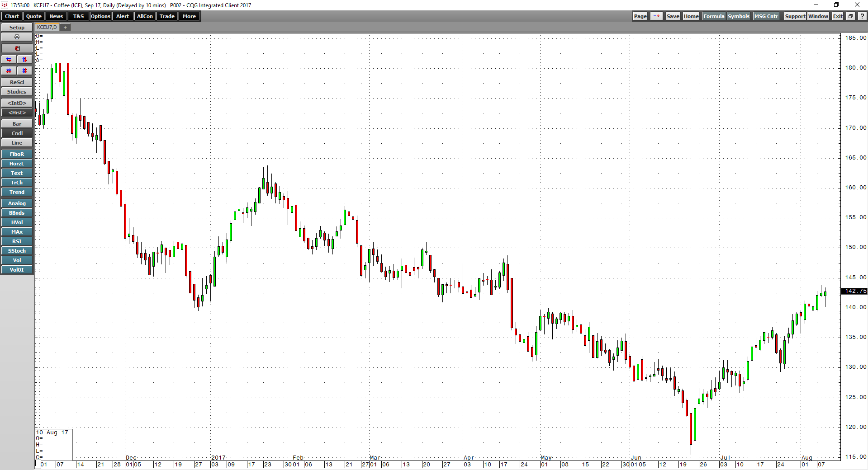Open the Window menu
868x470 pixels.
pyautogui.click(x=818, y=16)
